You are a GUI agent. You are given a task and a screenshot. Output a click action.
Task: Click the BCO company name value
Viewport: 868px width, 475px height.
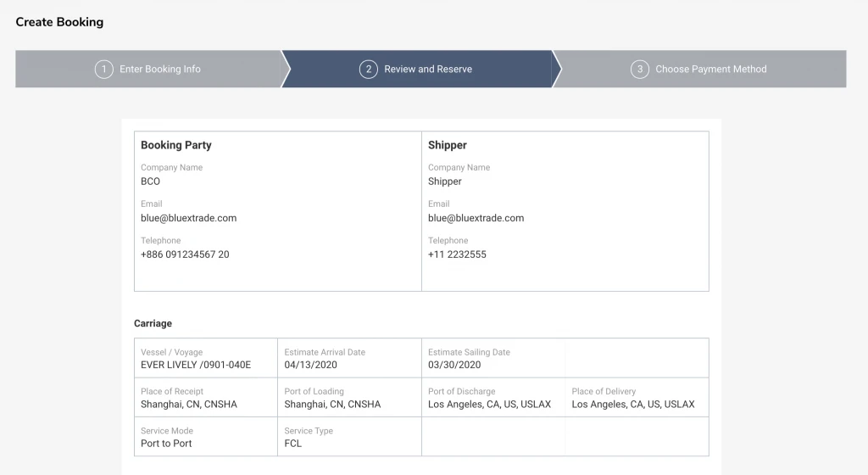(150, 182)
